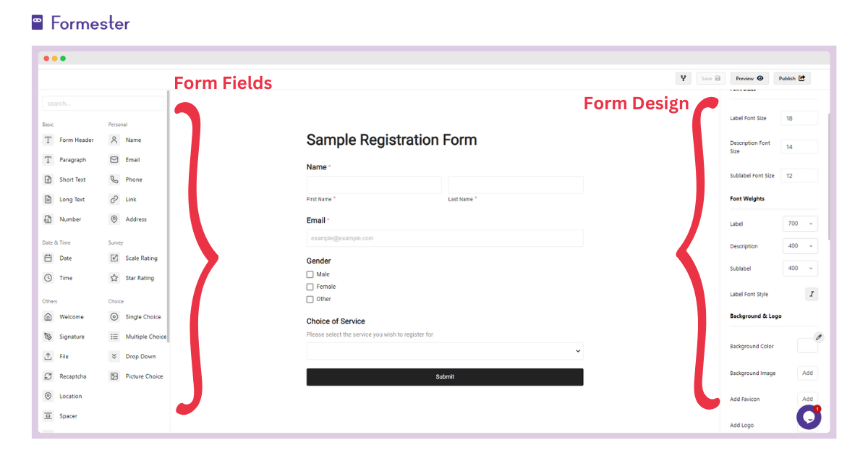Open the Label font weight dropdown

point(800,223)
